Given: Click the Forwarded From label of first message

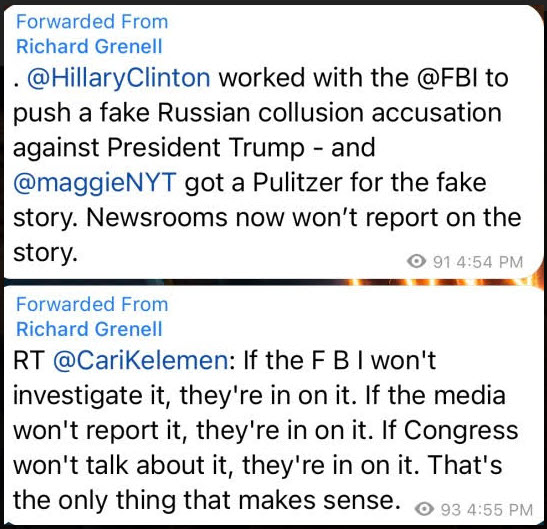Looking at the screenshot, I should (x=92, y=22).
